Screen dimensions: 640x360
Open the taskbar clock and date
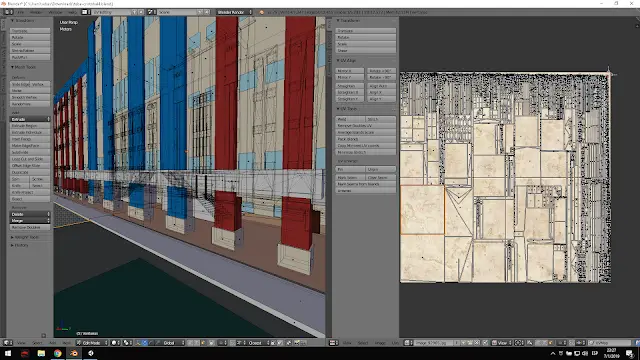pyautogui.click(x=611, y=353)
